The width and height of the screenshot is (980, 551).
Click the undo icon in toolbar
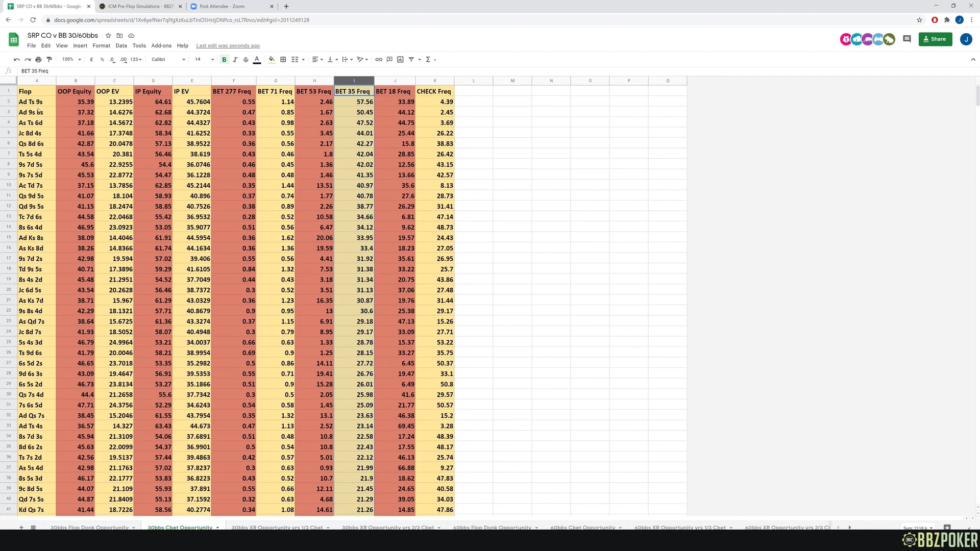[16, 60]
